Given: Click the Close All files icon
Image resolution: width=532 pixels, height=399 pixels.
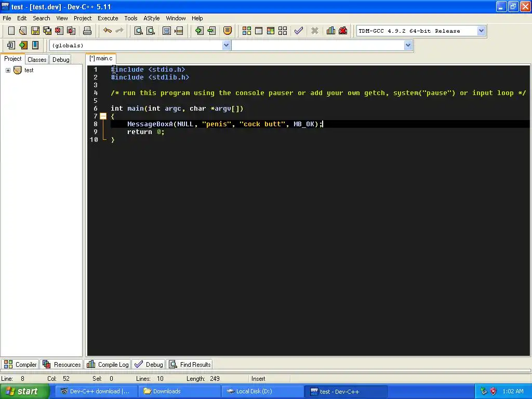Looking at the screenshot, I should pos(71,31).
